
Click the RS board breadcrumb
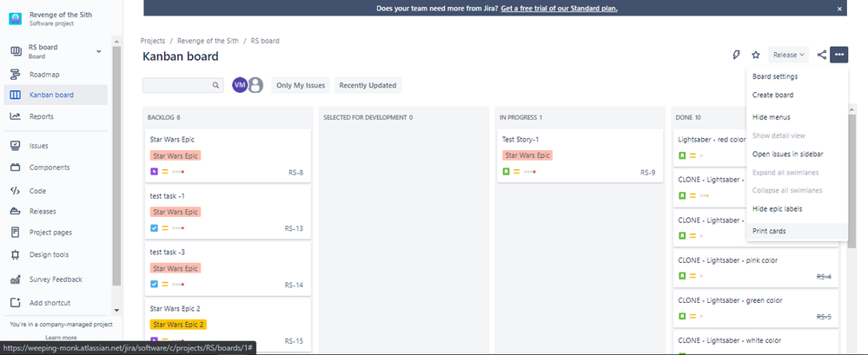pos(265,41)
